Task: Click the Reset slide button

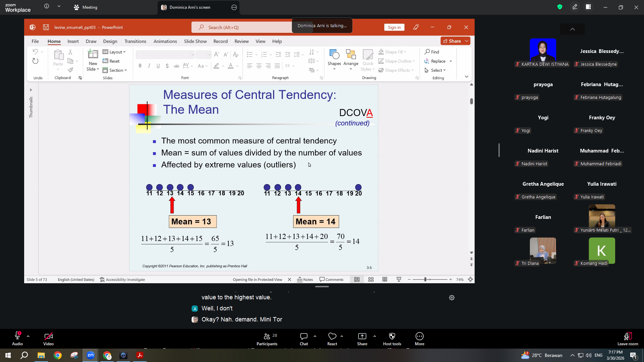Action: [111, 61]
